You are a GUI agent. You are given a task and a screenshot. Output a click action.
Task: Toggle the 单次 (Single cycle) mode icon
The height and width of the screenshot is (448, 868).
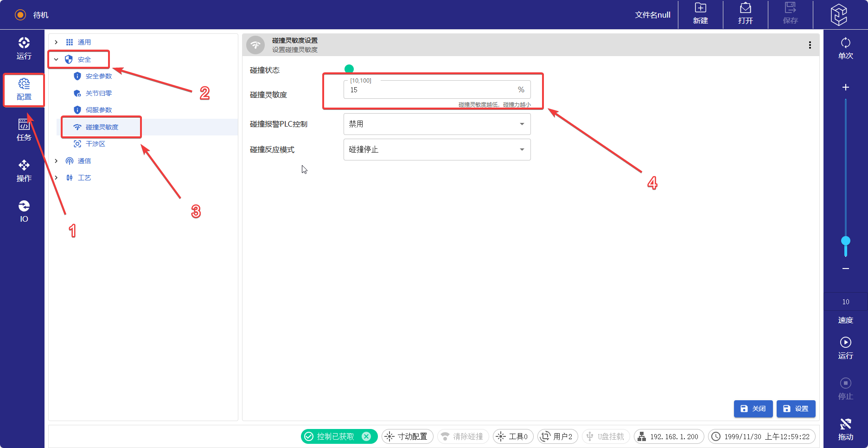coord(845,48)
